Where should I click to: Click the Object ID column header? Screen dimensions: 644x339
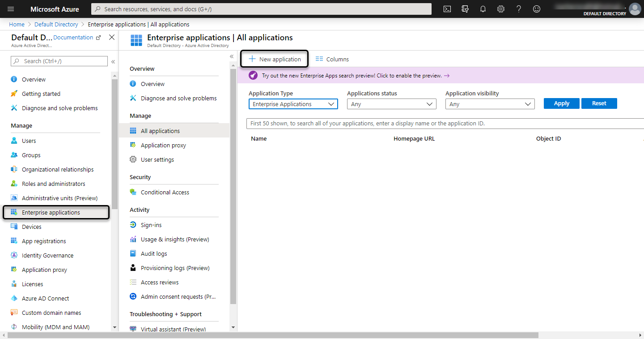point(548,139)
